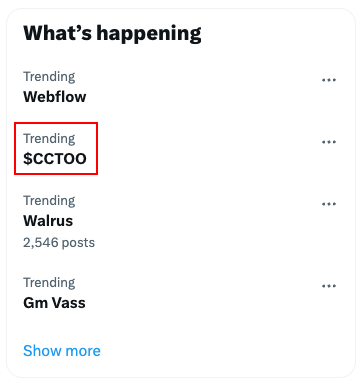Image resolution: width=363 pixels, height=385 pixels.
Task: Open more options for Webflow trend
Action: [x=329, y=80]
